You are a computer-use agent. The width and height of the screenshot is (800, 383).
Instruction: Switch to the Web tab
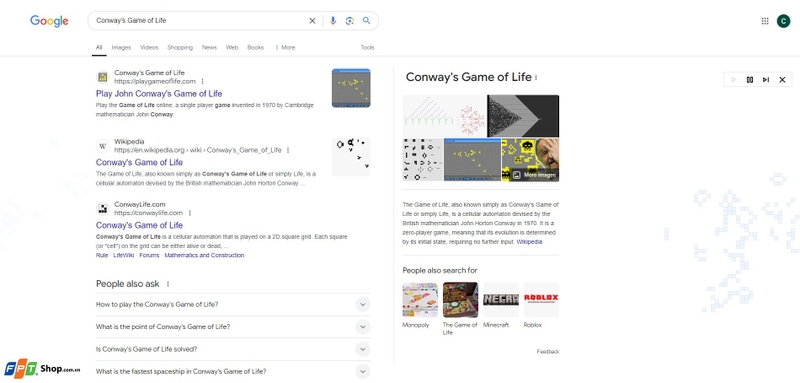click(232, 47)
